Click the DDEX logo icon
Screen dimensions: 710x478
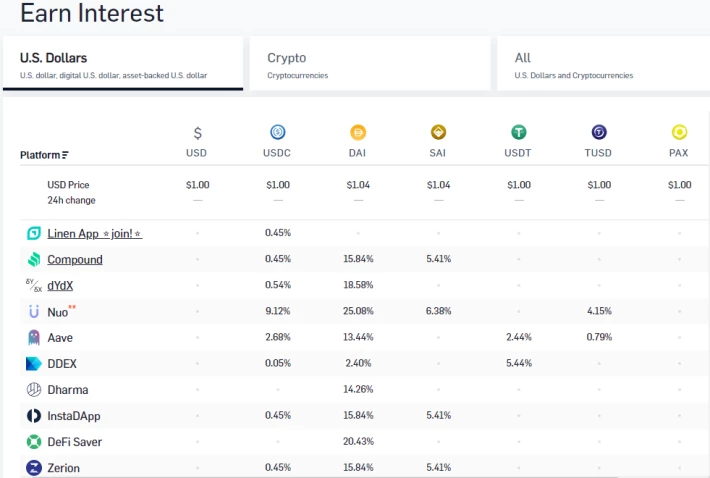coord(34,363)
